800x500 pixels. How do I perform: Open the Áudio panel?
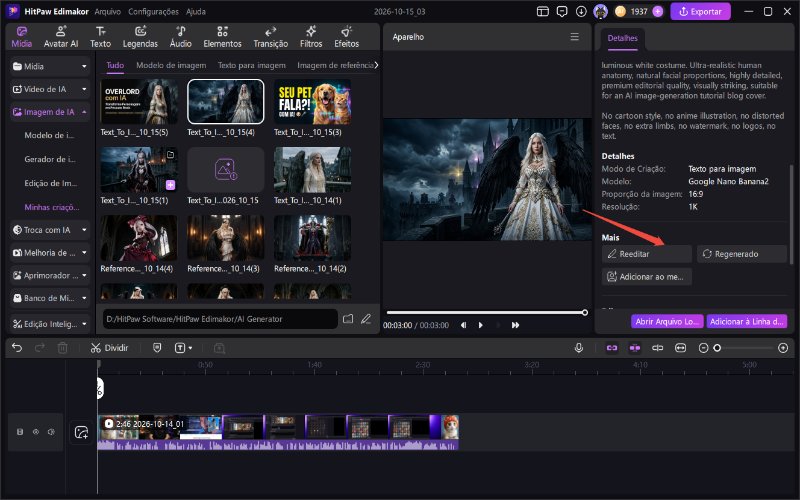[x=181, y=37]
